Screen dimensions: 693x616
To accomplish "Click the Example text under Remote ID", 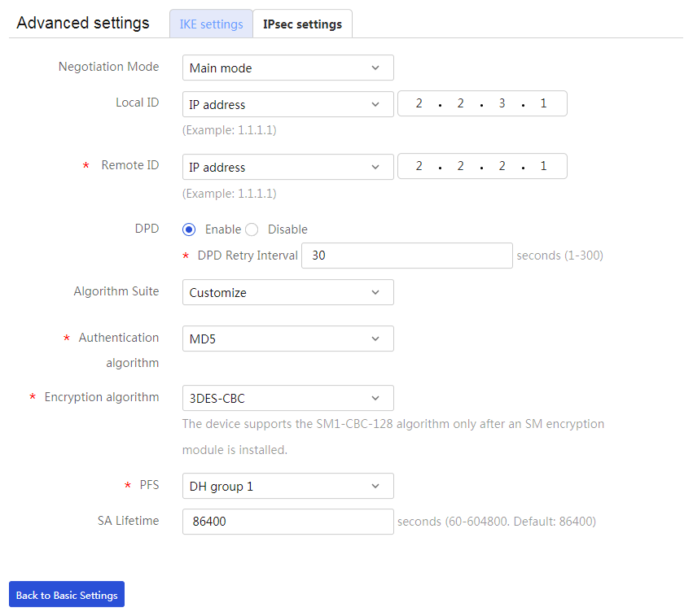I will pyautogui.click(x=230, y=194).
